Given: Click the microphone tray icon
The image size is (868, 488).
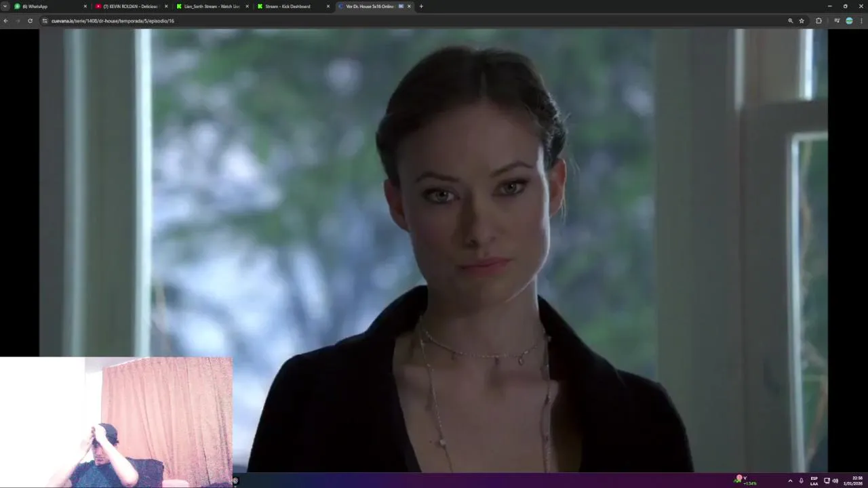Looking at the screenshot, I should click(801, 481).
